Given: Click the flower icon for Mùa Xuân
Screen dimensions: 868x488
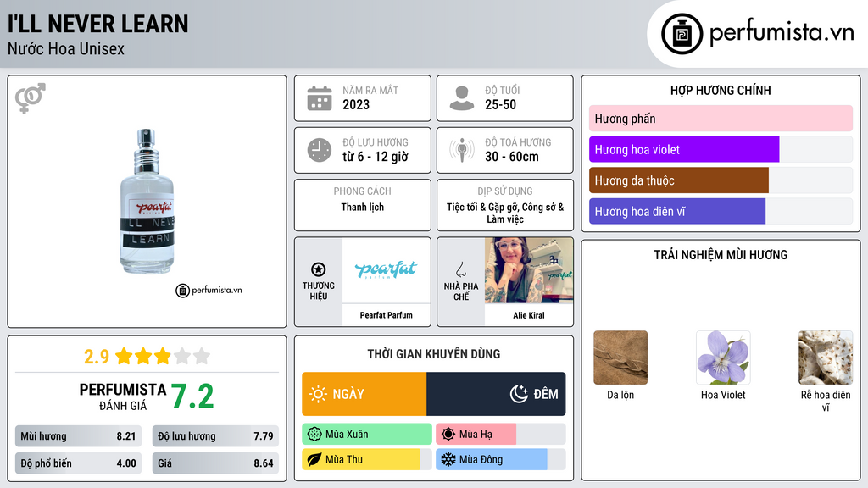Looking at the screenshot, I should pyautogui.click(x=314, y=435).
